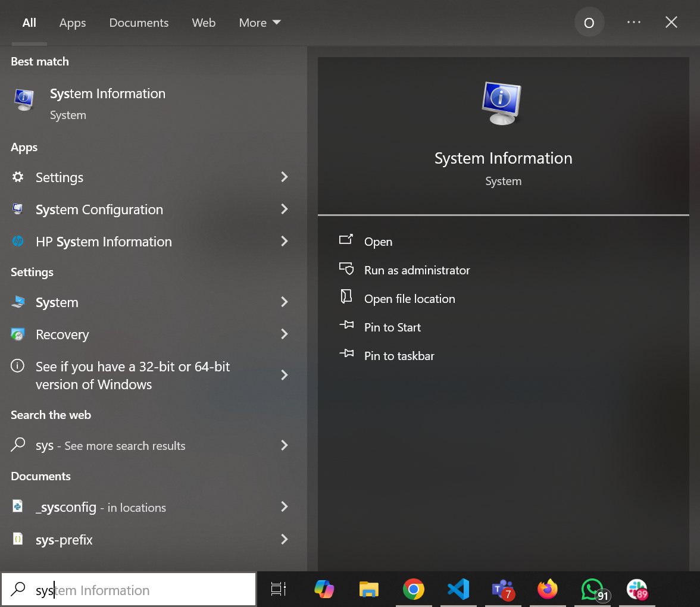This screenshot has width=700, height=607.
Task: Switch to the Documents filter tab
Action: 139,23
